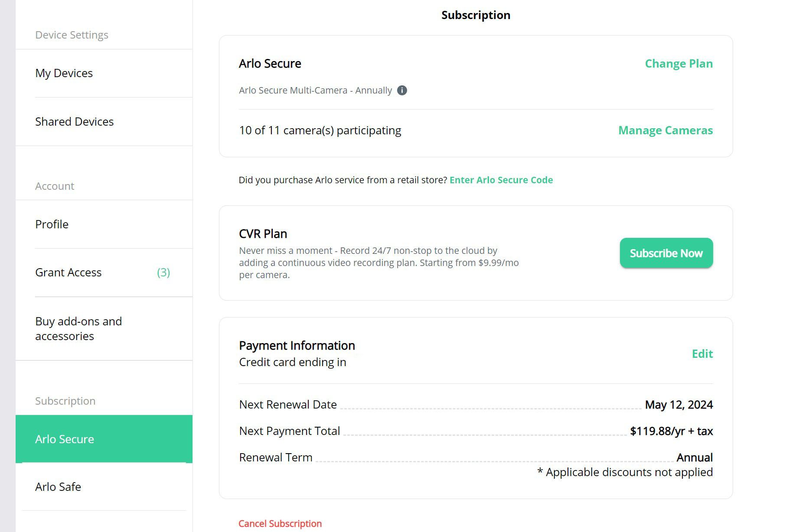Open the Shared Devices section
The width and height of the screenshot is (799, 532).
[75, 122]
